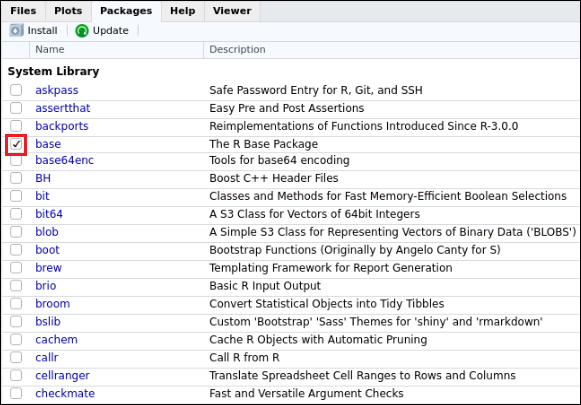The width and height of the screenshot is (581, 405).
Task: Switch to the Plots tab
Action: [68, 11]
